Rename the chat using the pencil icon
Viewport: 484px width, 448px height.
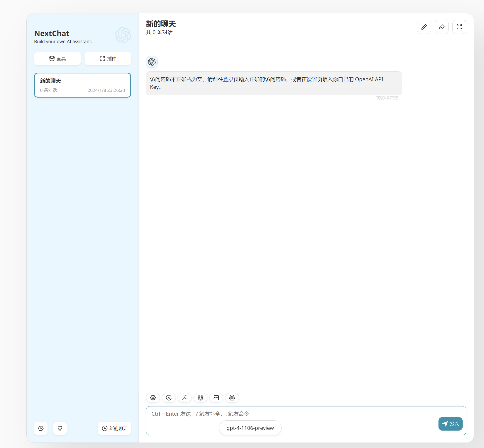click(424, 27)
